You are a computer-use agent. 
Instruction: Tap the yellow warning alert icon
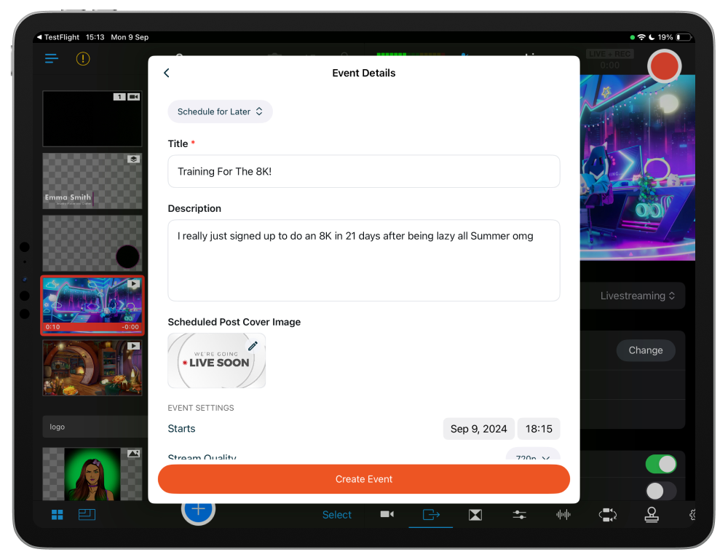tap(83, 59)
